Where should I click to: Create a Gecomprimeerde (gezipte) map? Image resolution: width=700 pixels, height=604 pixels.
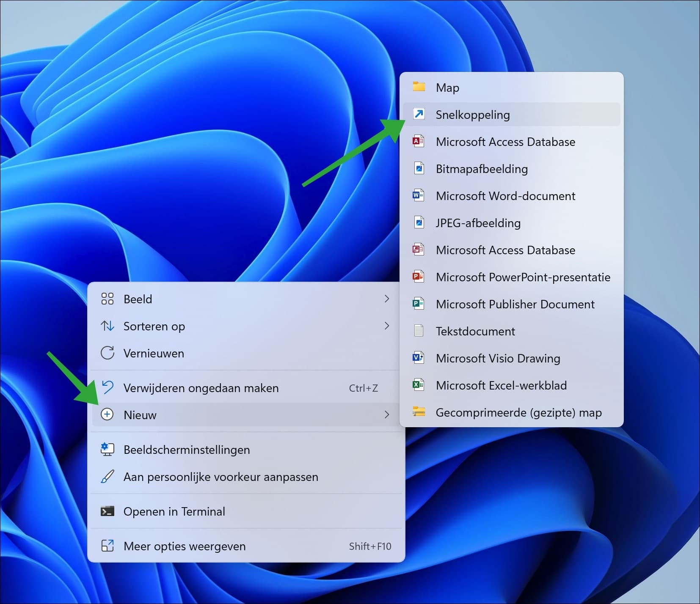518,412
